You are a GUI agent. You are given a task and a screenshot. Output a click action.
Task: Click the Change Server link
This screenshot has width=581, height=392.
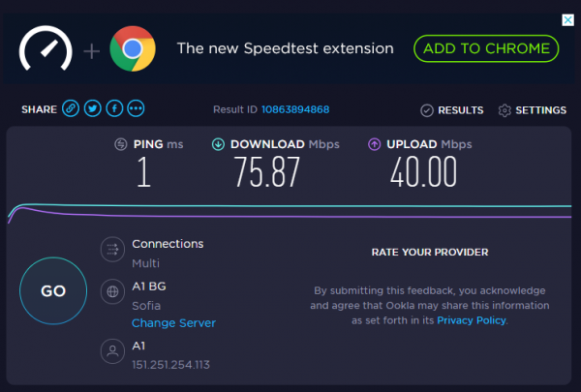[x=173, y=323]
